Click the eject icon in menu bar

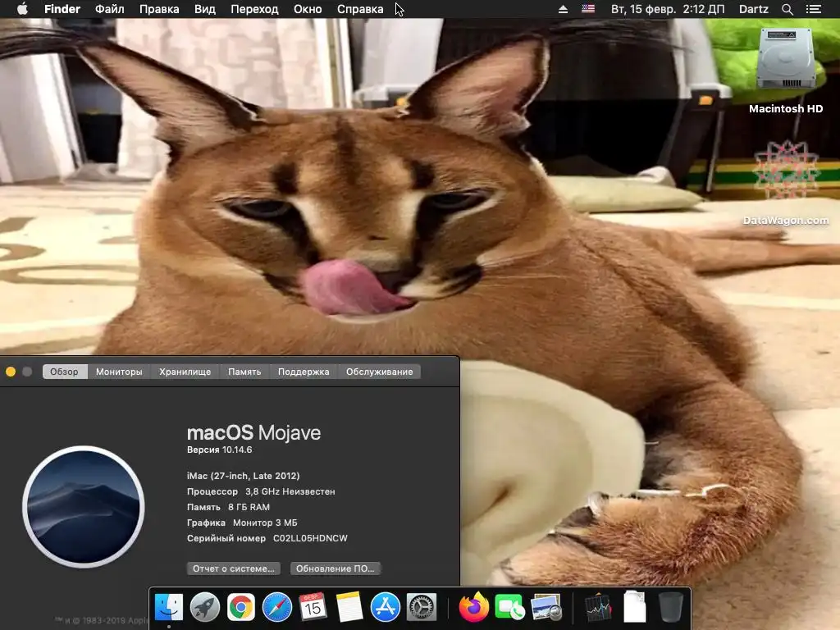[x=563, y=9]
